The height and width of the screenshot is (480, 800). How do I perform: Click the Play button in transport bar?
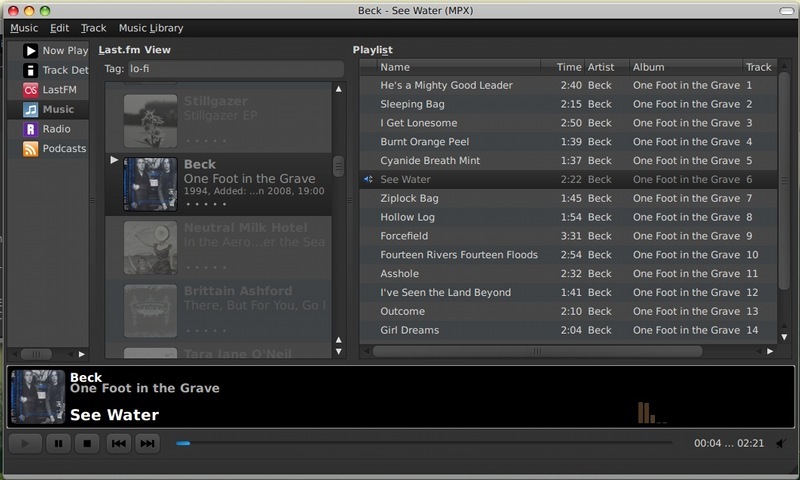click(24, 443)
